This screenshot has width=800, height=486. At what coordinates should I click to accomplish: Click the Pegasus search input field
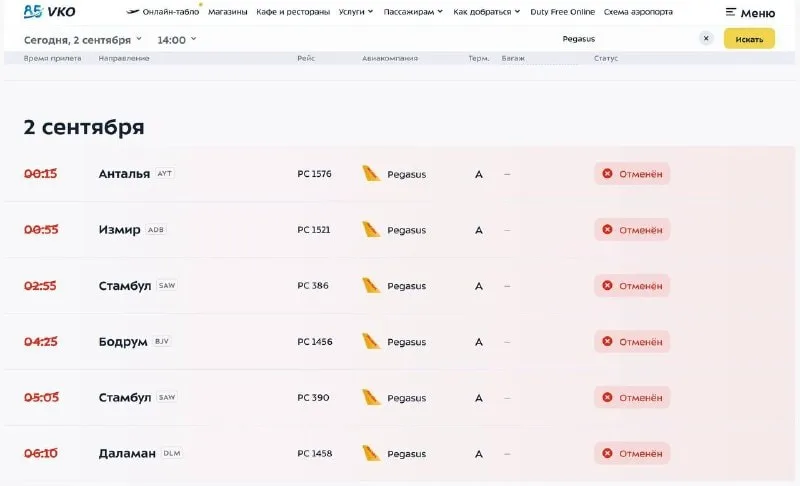[579, 39]
